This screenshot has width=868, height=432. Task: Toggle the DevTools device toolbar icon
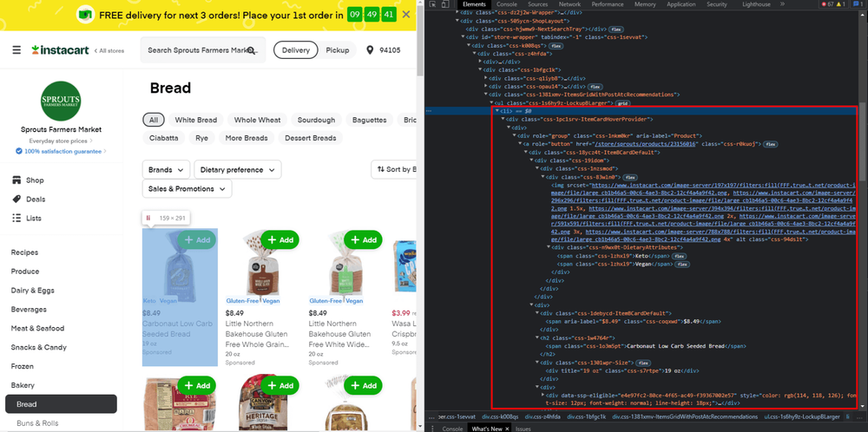(444, 3)
